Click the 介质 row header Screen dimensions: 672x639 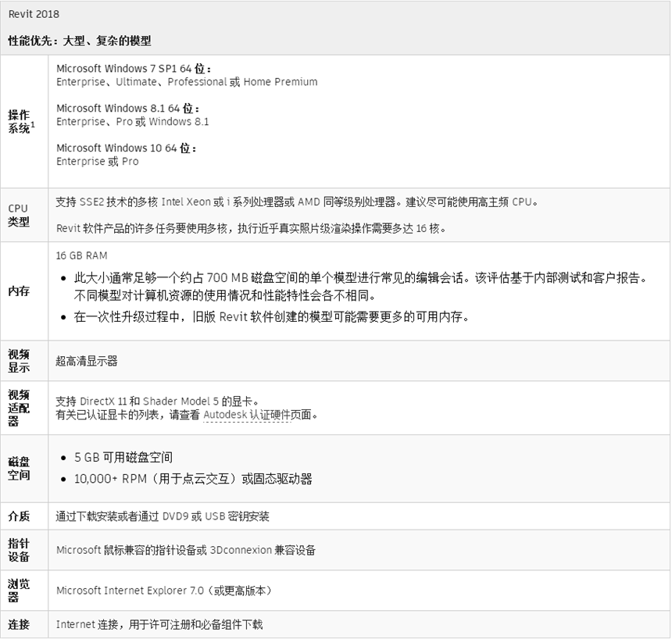(19, 516)
